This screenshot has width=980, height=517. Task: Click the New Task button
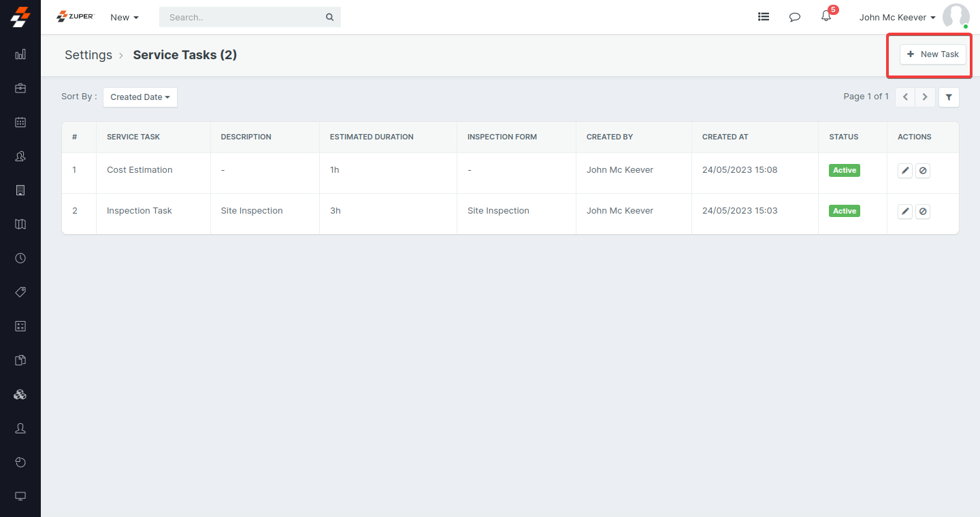[932, 54]
